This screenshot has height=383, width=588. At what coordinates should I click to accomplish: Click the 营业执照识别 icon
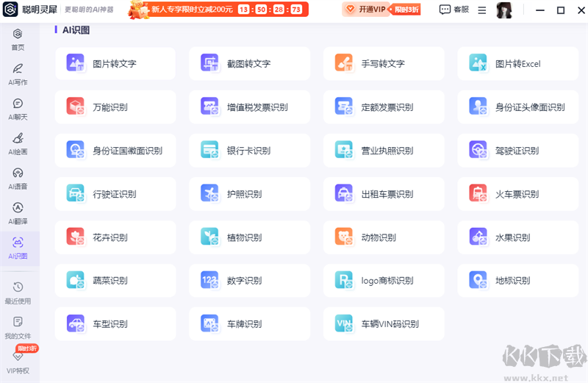pos(344,150)
